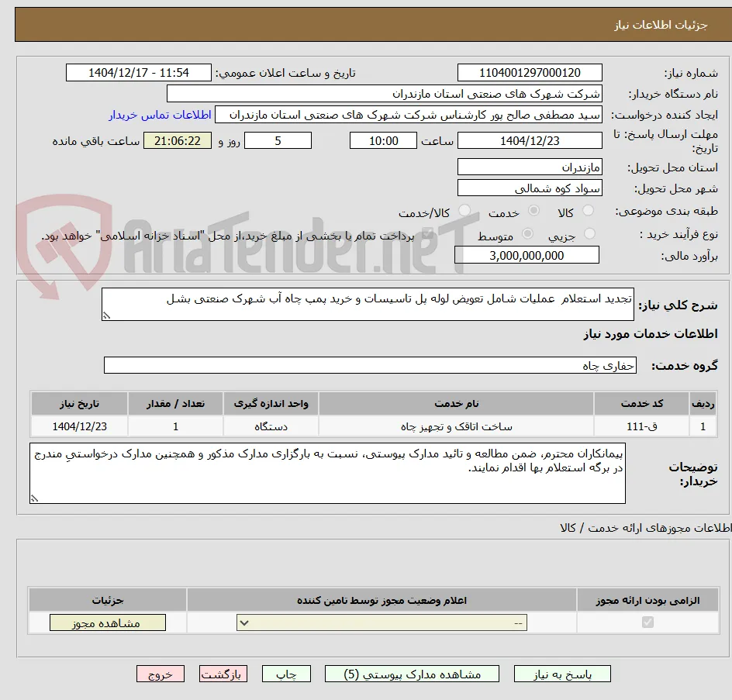Toggle the الزامی بودن ارائه مجوز checkbox
Viewport: 732px width, 700px height.
pyautogui.click(x=647, y=622)
